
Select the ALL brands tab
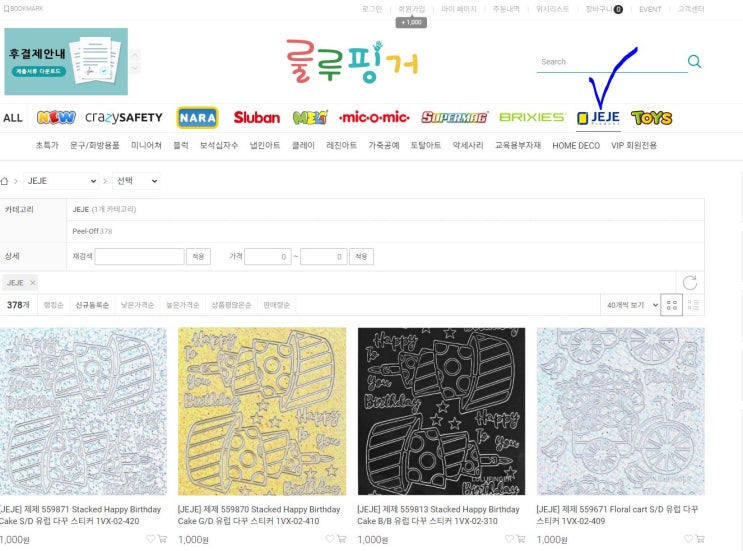coord(13,118)
